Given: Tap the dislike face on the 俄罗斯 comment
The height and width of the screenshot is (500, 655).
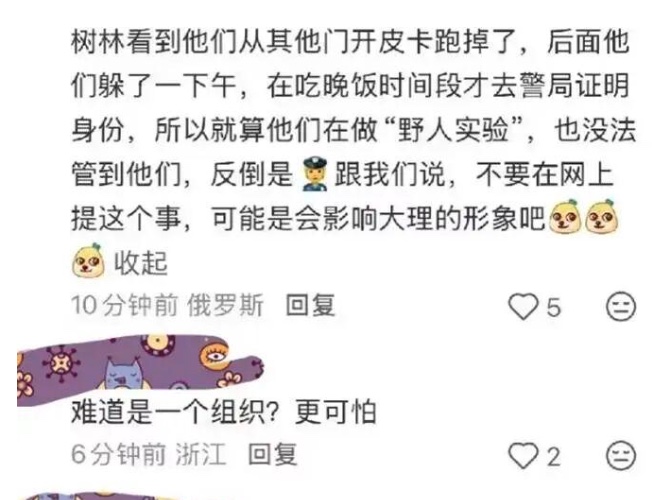Looking at the screenshot, I should coord(621,306).
